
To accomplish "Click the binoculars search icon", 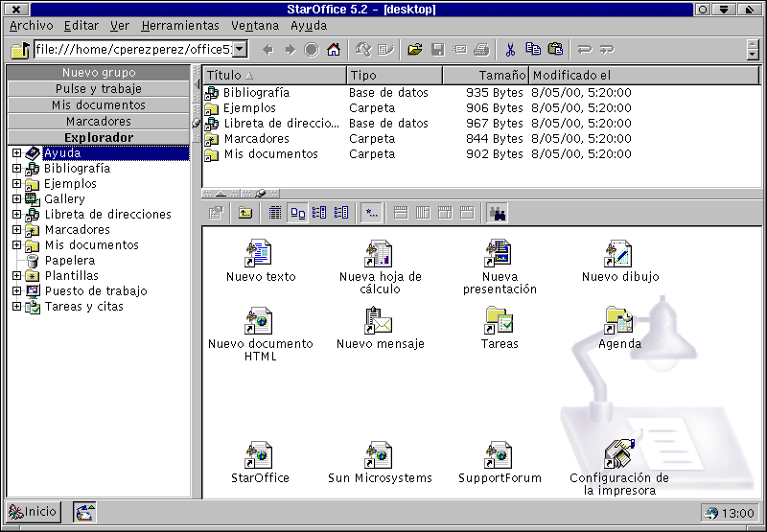I will click(497, 213).
